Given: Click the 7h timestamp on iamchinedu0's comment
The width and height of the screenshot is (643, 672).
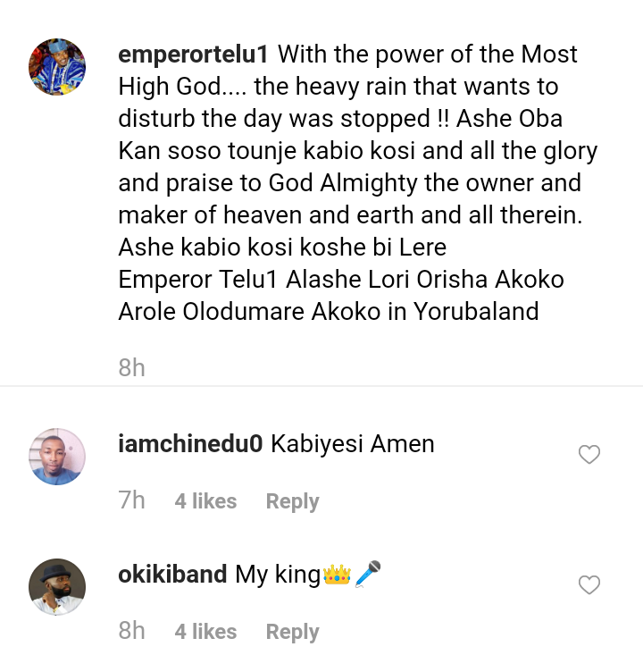Looking at the screenshot, I should (x=131, y=501).
